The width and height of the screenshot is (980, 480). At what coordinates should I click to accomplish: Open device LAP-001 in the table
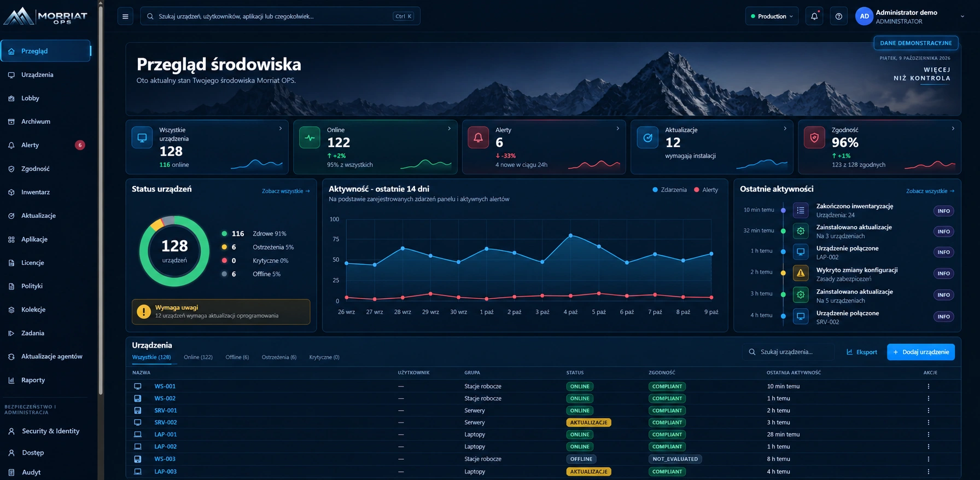165,435
